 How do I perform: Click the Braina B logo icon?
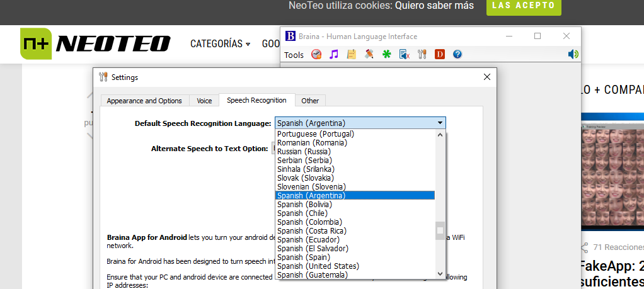290,36
